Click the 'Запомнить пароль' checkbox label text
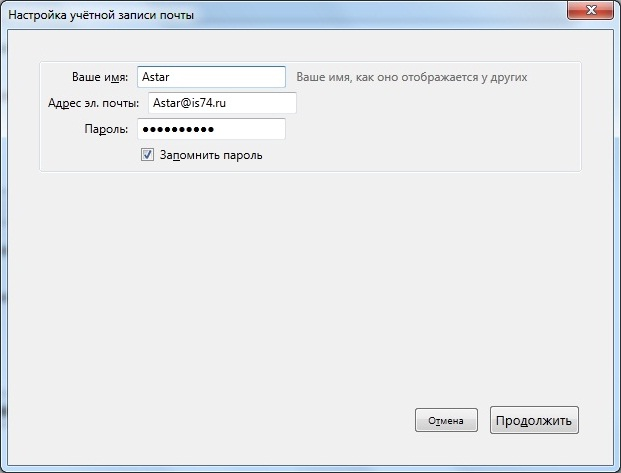Viewport: 621px width, 473px height. click(210, 155)
